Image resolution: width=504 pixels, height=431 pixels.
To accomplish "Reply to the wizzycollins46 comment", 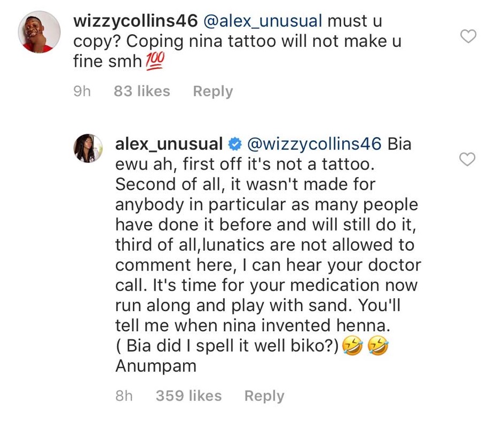I will [213, 91].
